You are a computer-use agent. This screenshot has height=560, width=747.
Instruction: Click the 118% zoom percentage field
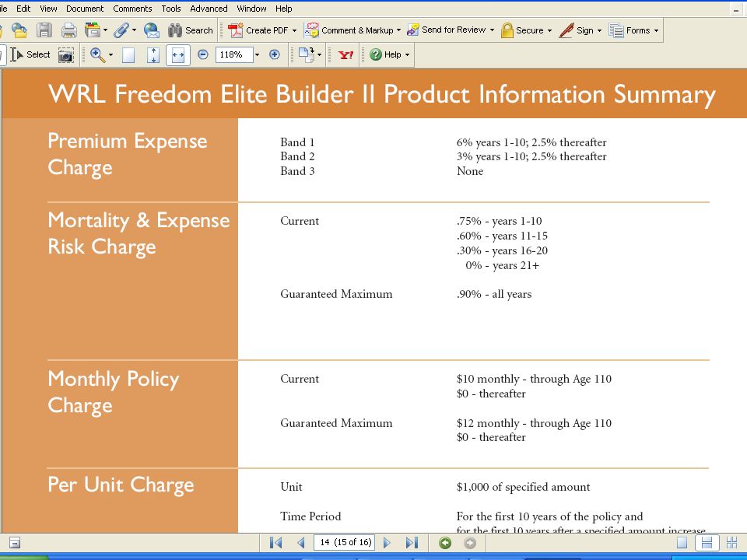234,54
